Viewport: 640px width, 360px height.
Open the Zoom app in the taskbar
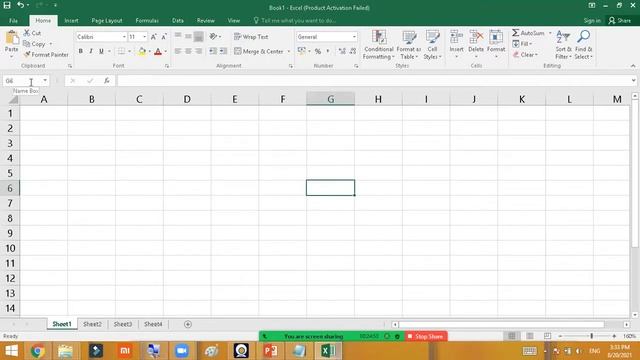(x=182, y=351)
